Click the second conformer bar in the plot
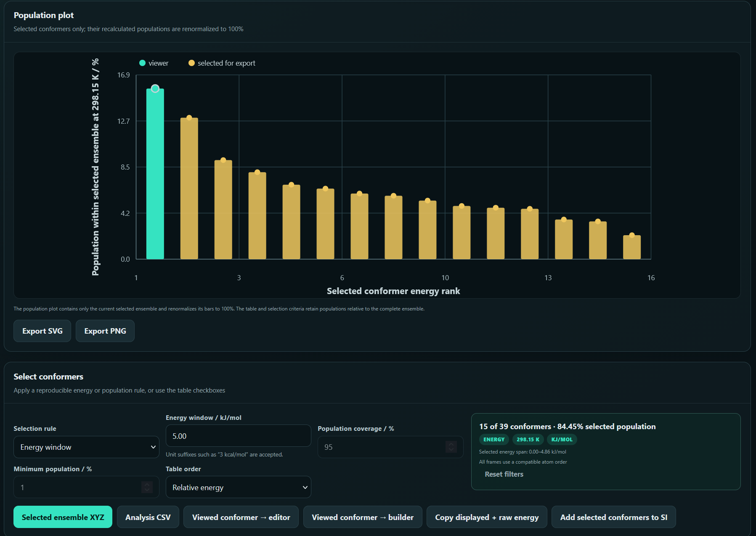 pyautogui.click(x=189, y=188)
